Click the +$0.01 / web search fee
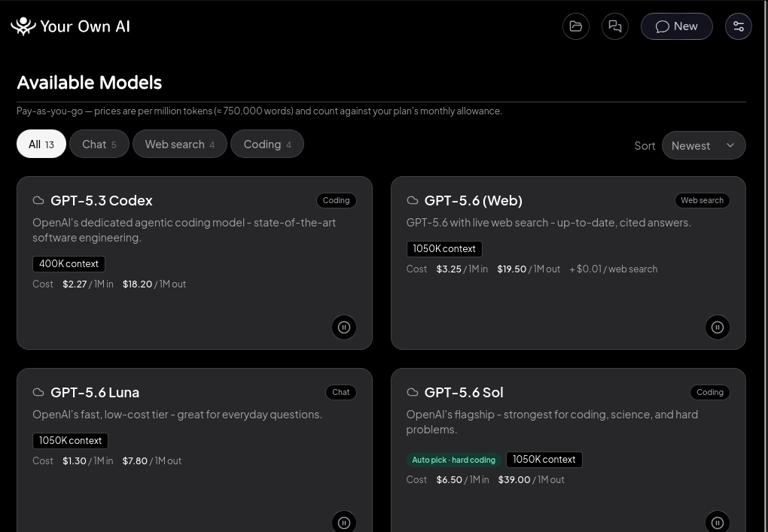This screenshot has width=768, height=532. 613,269
